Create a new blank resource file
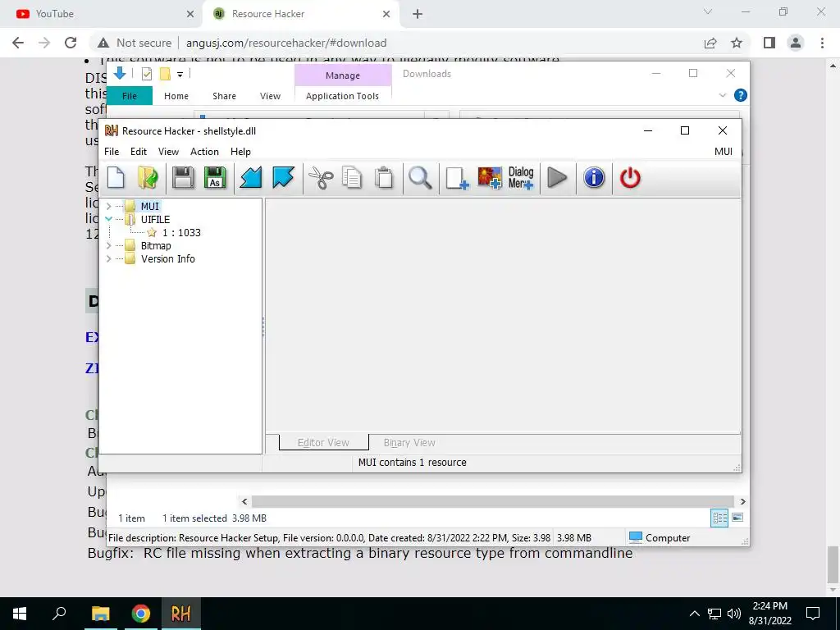 click(x=116, y=178)
